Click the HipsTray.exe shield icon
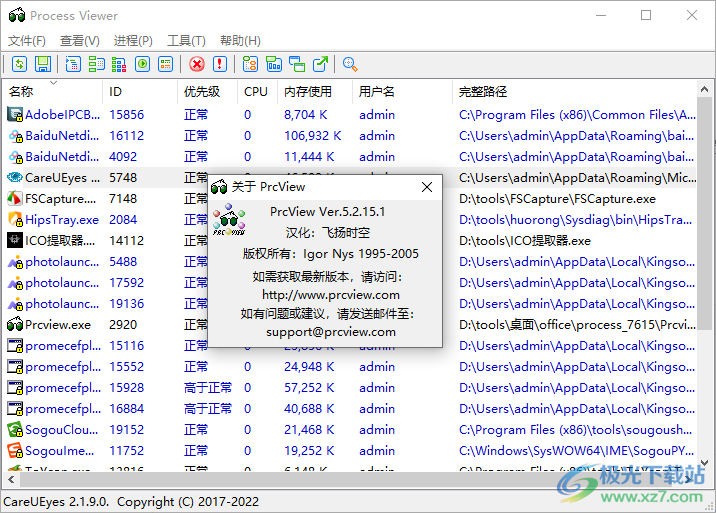Screen dimensions: 716x513 coord(15,219)
